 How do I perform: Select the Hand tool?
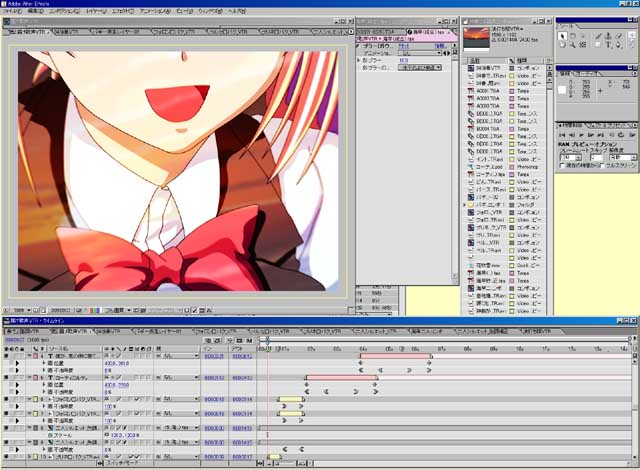tap(562, 45)
